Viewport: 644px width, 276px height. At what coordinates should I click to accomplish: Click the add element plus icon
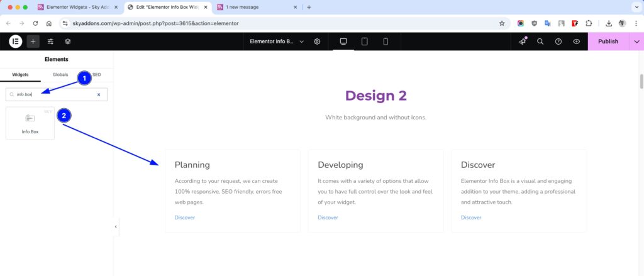tap(33, 41)
